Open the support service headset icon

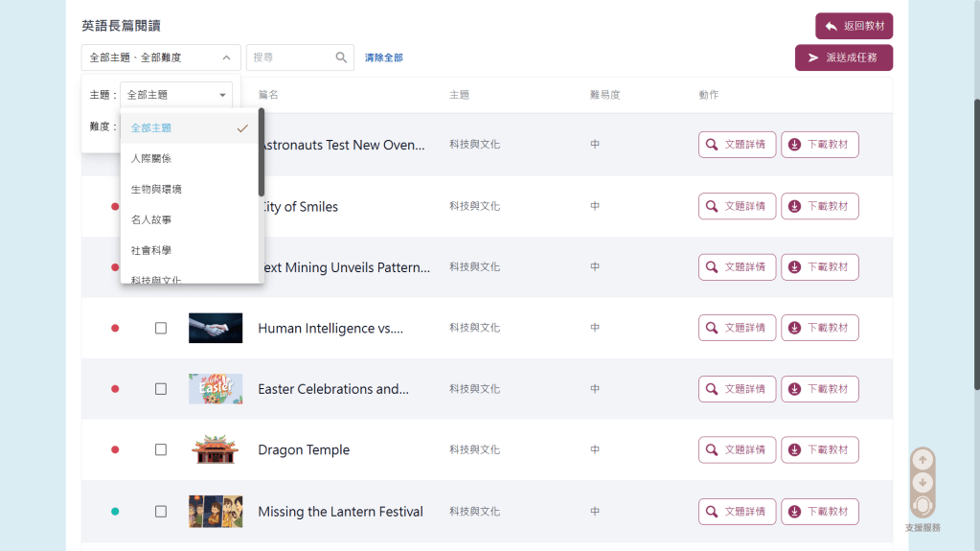pos(923,505)
